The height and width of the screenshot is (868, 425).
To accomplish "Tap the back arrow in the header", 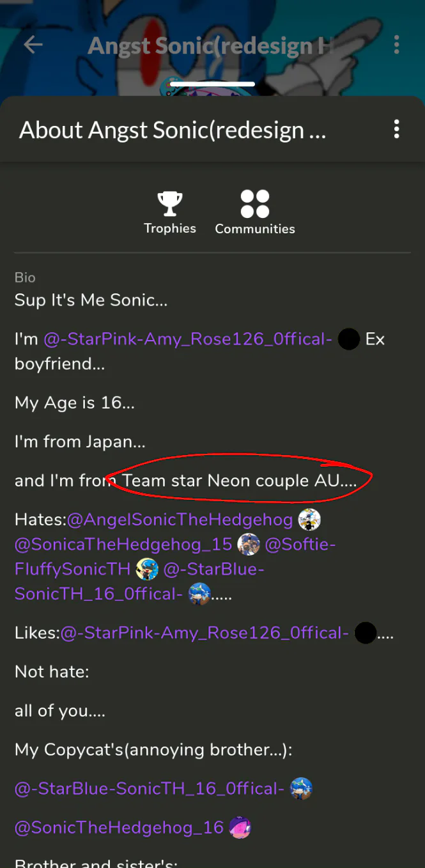I will tap(33, 44).
